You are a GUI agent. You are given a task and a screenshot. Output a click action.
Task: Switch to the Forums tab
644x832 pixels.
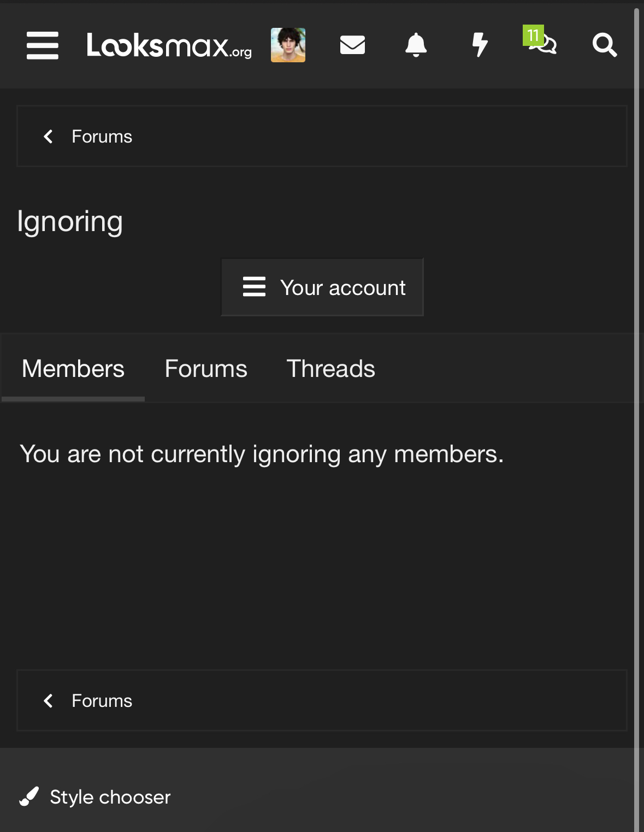(x=206, y=369)
